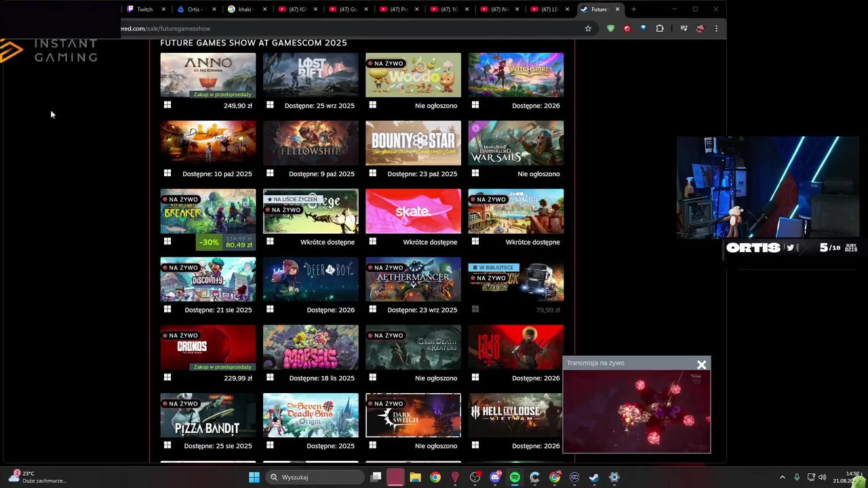The width and height of the screenshot is (868, 488).
Task: Switch to the '(47) 10' YouTube tab
Action: pyautogui.click(x=448, y=9)
